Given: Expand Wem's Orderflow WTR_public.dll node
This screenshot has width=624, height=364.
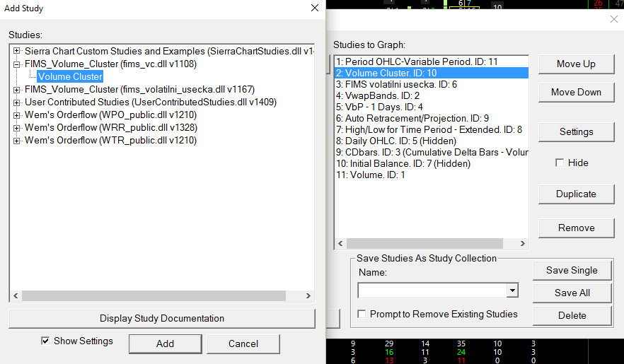Looking at the screenshot, I should point(16,140).
